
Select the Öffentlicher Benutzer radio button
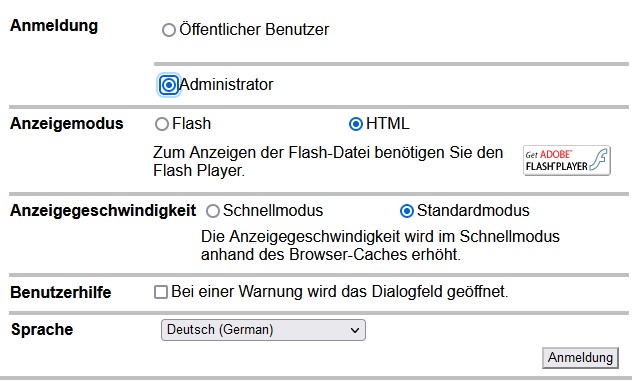pos(169,30)
